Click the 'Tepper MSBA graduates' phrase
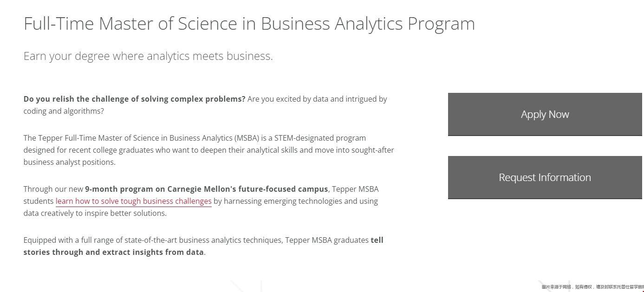The height and width of the screenshot is (292, 644). [x=327, y=240]
